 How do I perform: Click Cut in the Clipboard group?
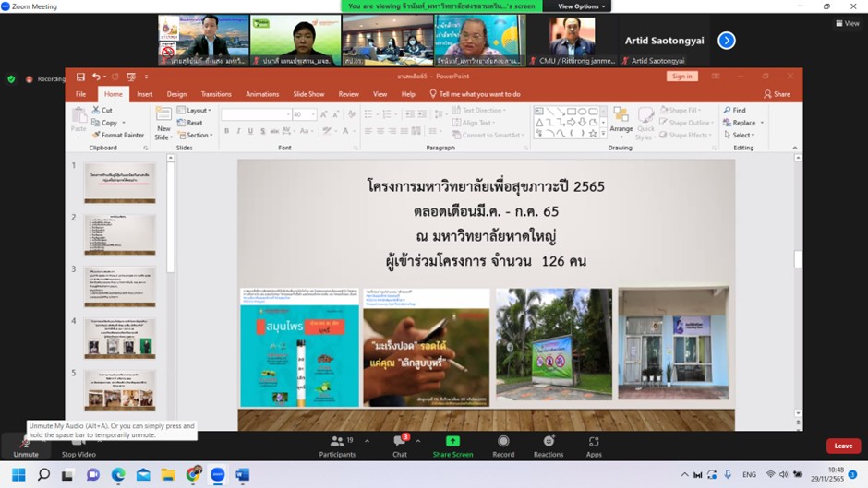point(102,110)
